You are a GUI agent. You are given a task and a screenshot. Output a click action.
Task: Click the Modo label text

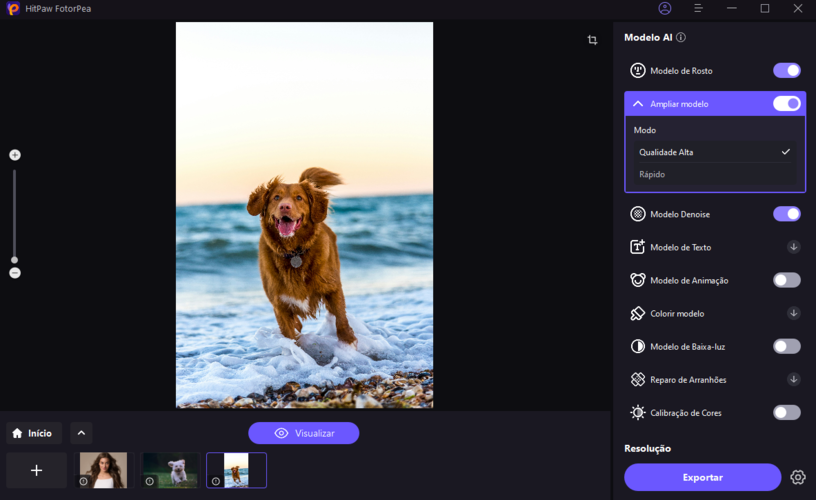click(x=645, y=130)
